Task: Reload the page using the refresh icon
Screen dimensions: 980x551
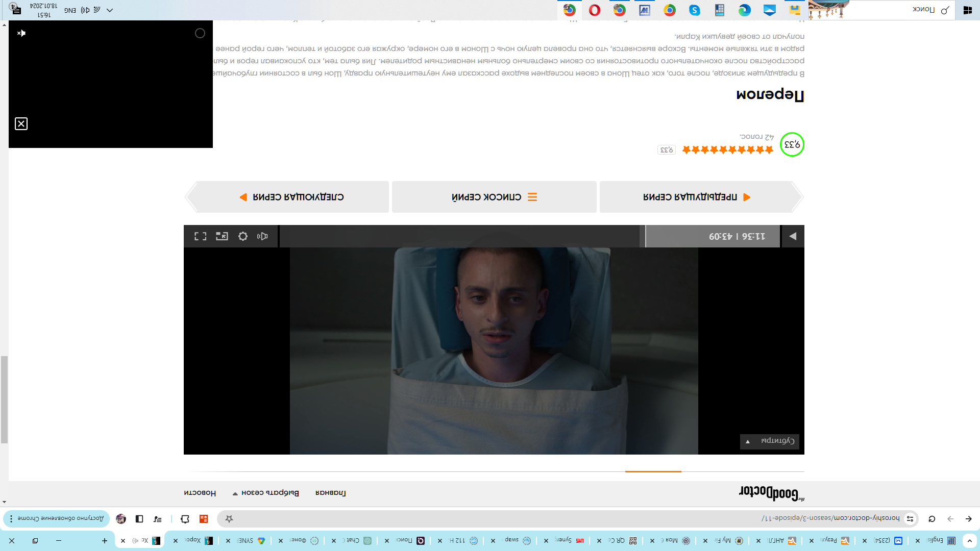Action: point(932,519)
